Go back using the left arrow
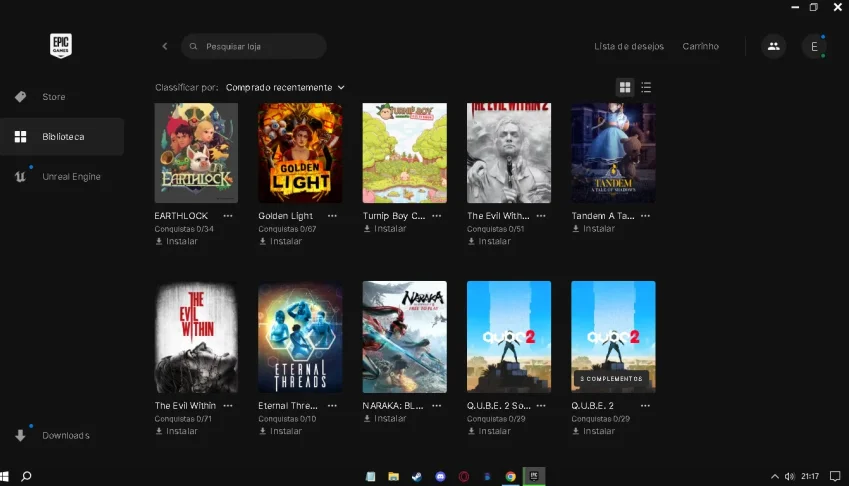The width and height of the screenshot is (849, 486). tap(165, 47)
